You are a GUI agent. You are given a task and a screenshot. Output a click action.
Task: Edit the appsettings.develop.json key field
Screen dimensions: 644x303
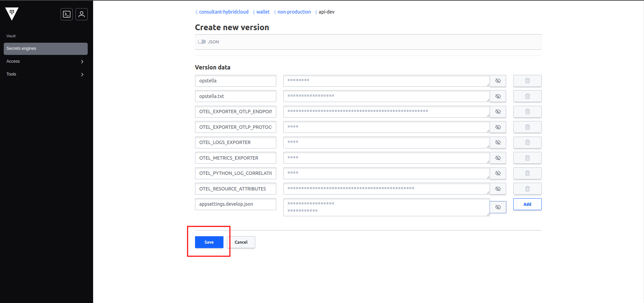point(235,204)
